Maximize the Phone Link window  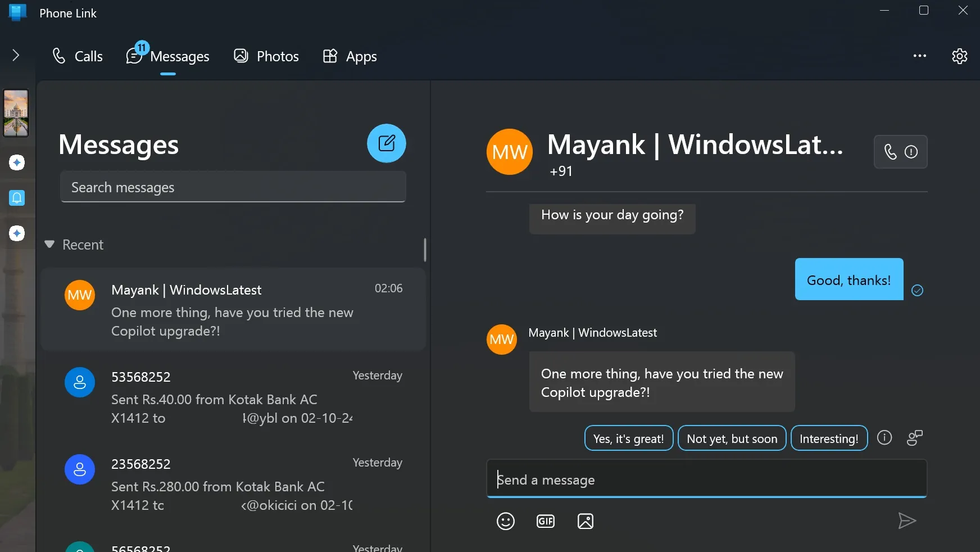(924, 11)
